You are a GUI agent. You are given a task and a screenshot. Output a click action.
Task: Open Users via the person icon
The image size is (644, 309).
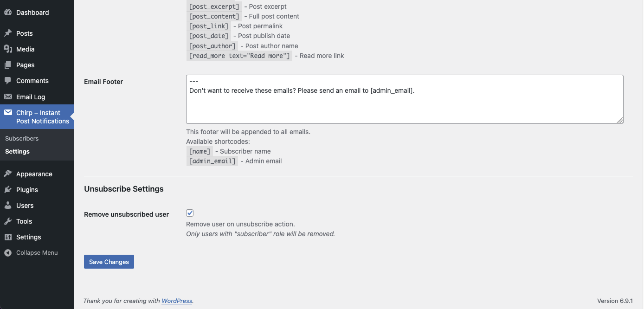8,205
